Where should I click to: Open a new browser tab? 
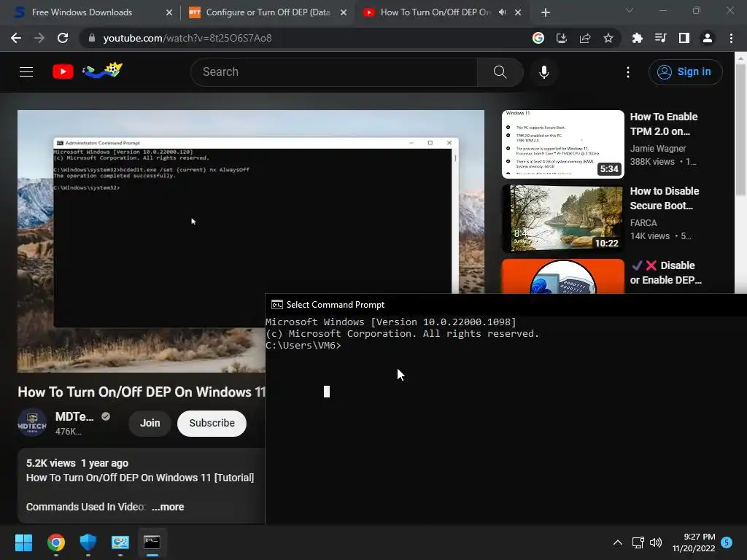pyautogui.click(x=546, y=12)
